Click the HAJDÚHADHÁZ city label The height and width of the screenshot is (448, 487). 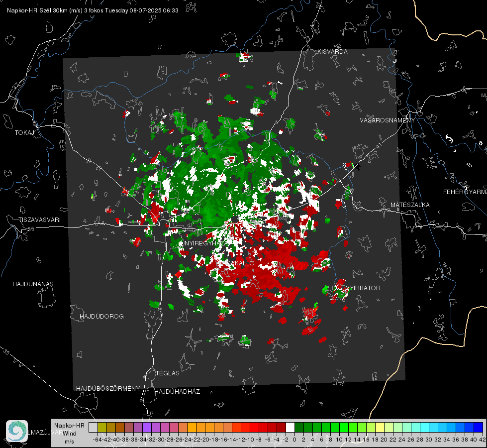[177, 392]
